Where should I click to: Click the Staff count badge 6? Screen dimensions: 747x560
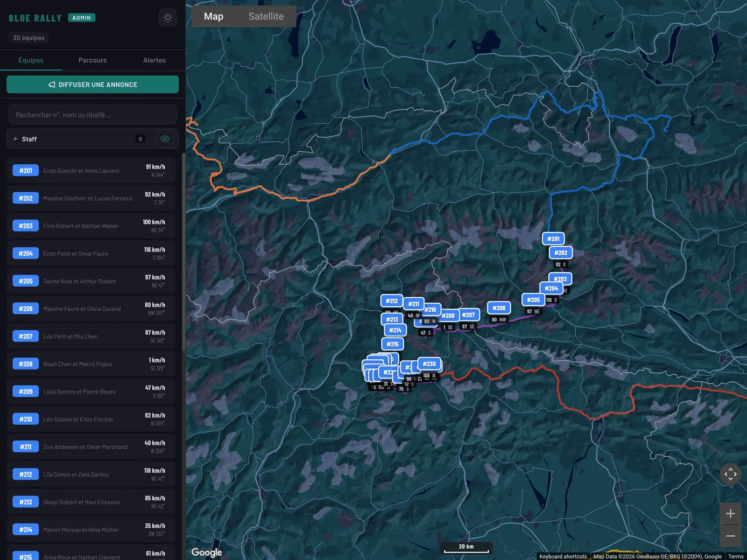point(141,139)
